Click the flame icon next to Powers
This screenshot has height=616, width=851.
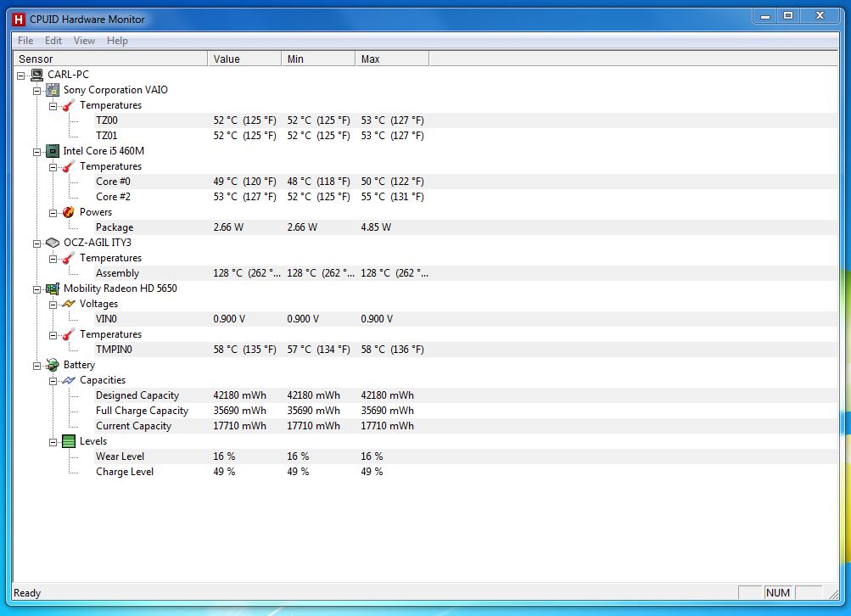coord(69,212)
